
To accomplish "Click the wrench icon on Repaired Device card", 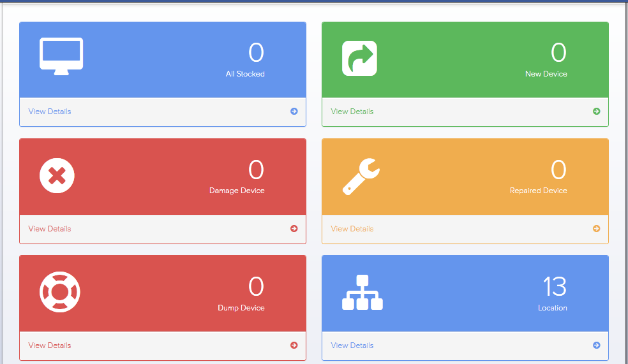I will coord(361,177).
